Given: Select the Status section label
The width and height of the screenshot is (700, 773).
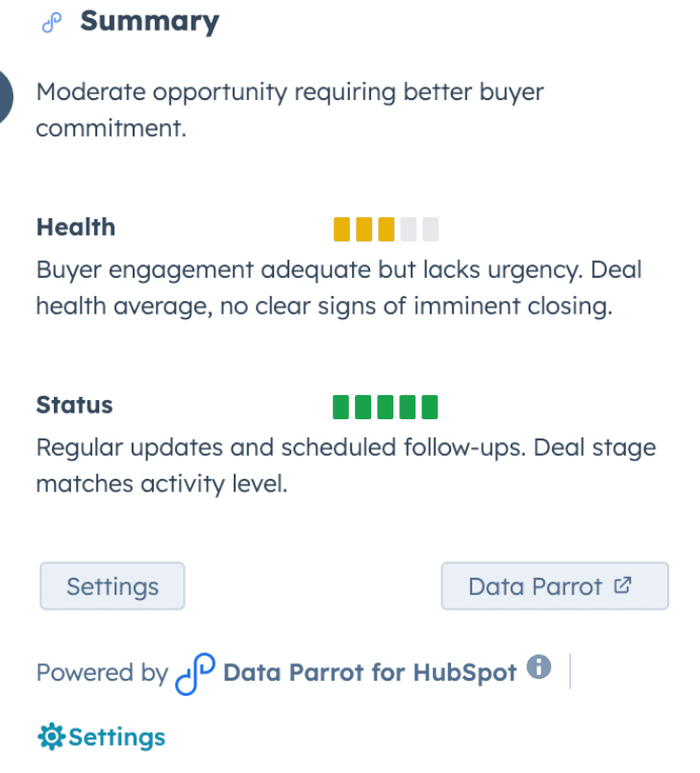Looking at the screenshot, I should [x=73, y=405].
